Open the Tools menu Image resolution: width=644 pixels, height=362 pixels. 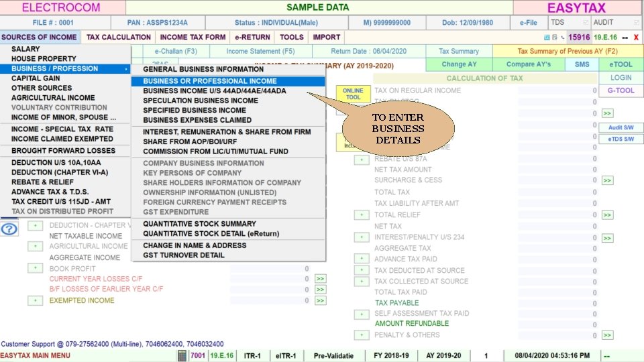pyautogui.click(x=292, y=38)
